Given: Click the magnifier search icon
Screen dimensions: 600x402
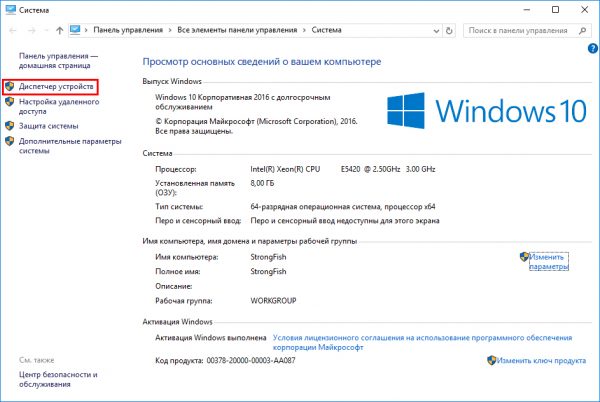Looking at the screenshot, I should [582, 31].
